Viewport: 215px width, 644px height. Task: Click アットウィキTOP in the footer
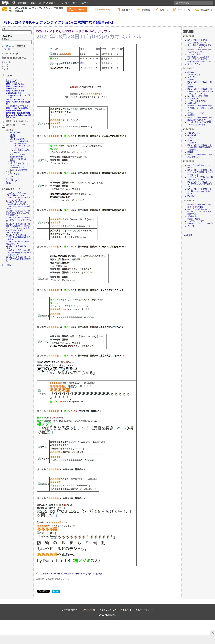coord(108,610)
